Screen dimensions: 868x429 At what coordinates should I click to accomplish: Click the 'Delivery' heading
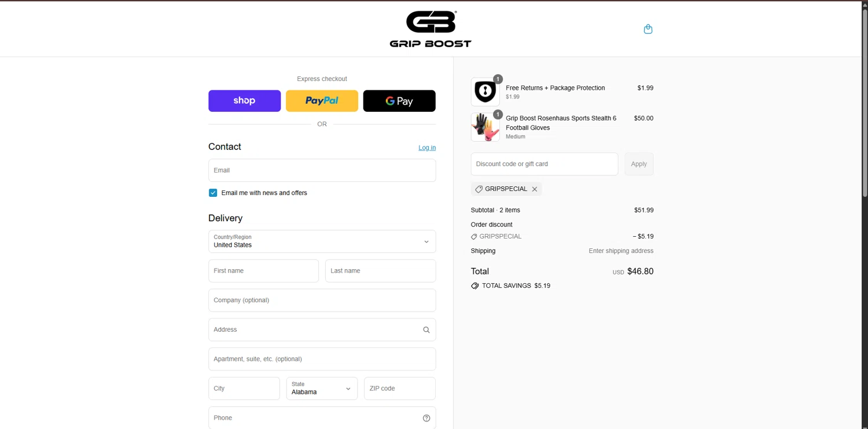coord(226,218)
